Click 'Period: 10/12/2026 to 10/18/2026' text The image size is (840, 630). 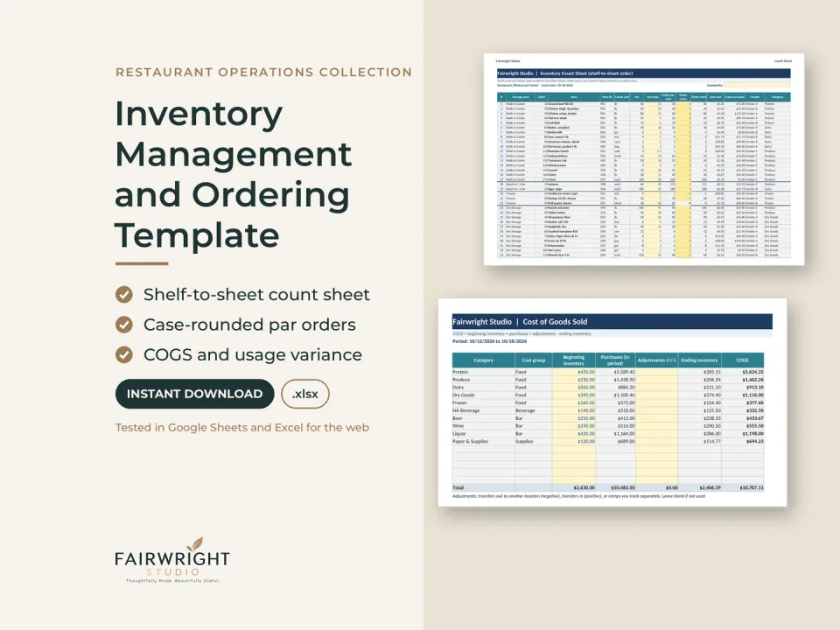coord(489,341)
